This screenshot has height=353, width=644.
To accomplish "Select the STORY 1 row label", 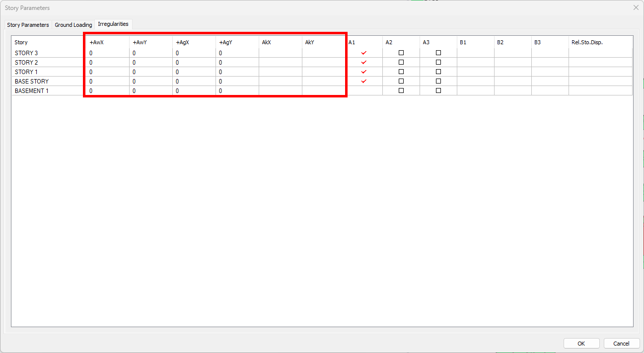I will (26, 72).
